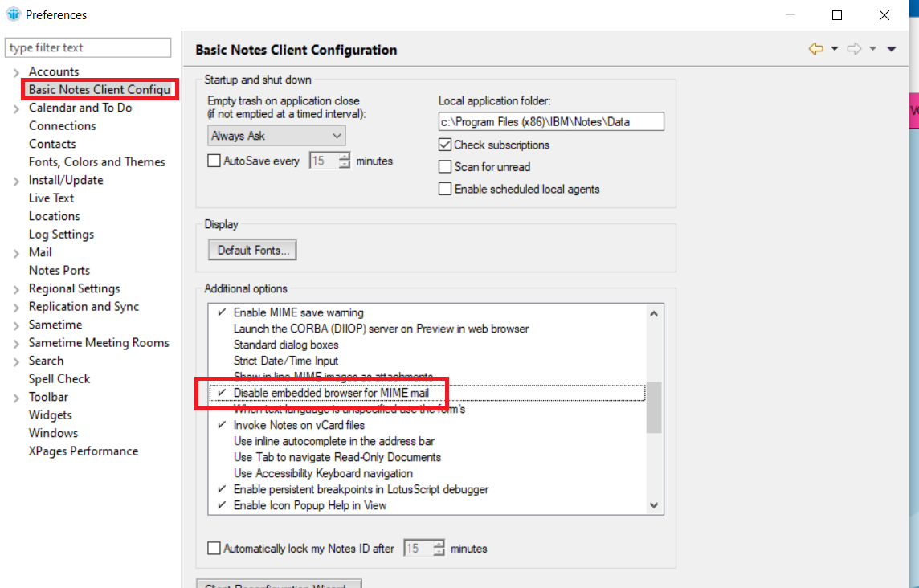This screenshot has height=588, width=919.
Task: Click the options list scroll down arrow
Action: point(654,505)
